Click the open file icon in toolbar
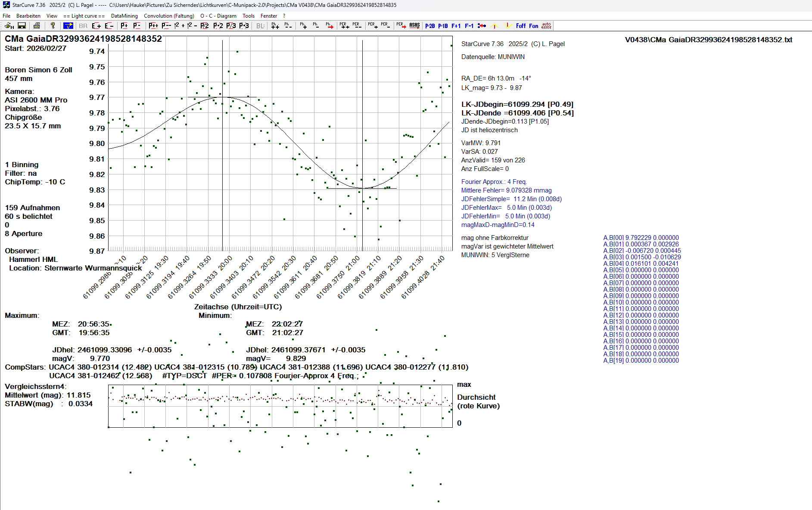Image resolution: width=812 pixels, height=510 pixels. pyautogui.click(x=9, y=26)
